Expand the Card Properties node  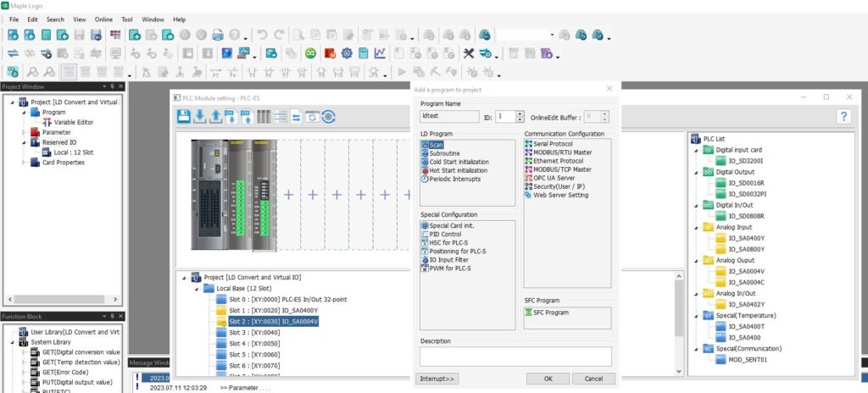click(24, 162)
